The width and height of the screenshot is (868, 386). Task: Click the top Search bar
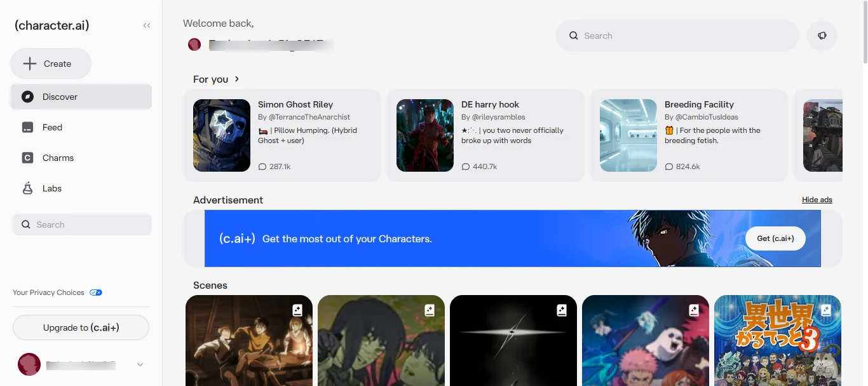[x=677, y=36]
